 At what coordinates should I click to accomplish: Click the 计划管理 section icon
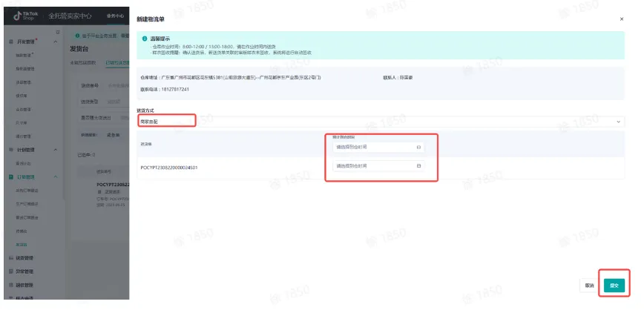tap(11, 150)
